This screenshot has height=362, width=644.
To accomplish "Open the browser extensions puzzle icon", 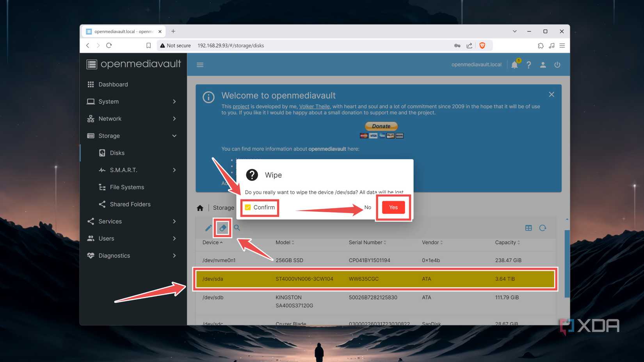I will [x=541, y=46].
